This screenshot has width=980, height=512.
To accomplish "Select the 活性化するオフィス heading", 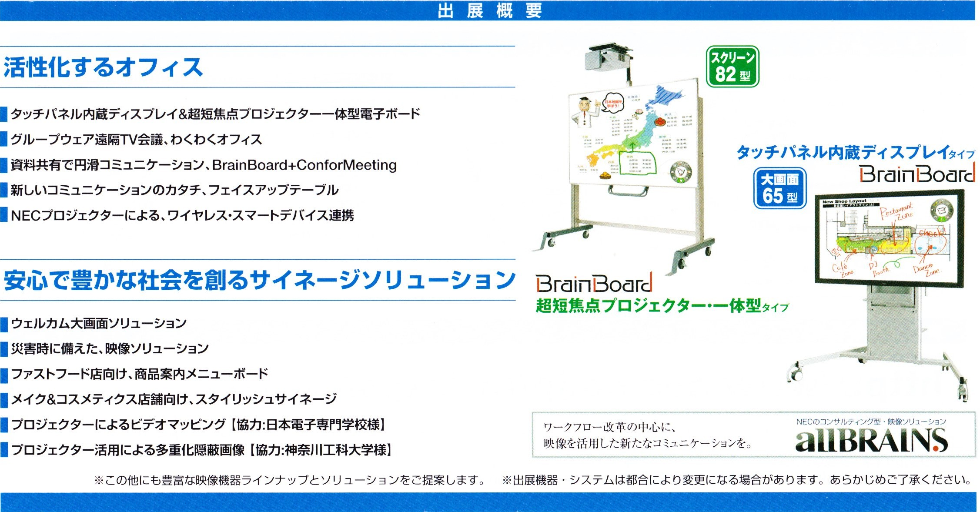I will click(x=104, y=67).
